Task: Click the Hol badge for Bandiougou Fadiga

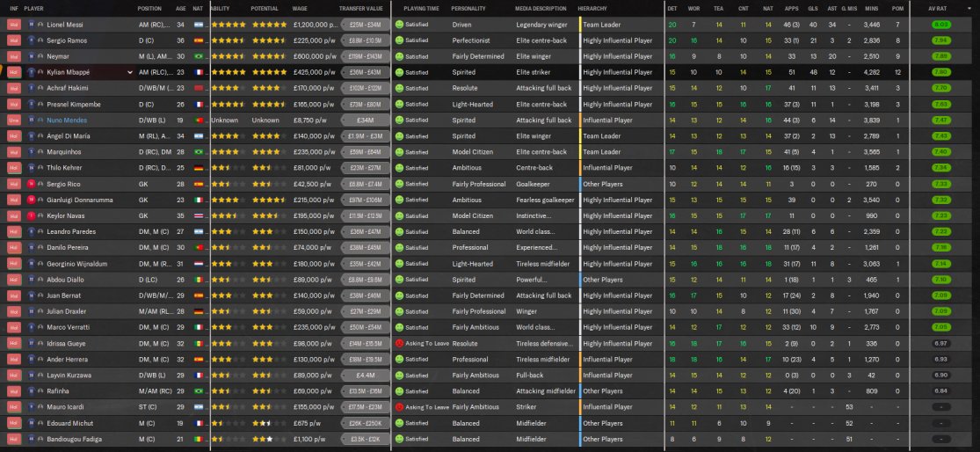Action: (14, 439)
